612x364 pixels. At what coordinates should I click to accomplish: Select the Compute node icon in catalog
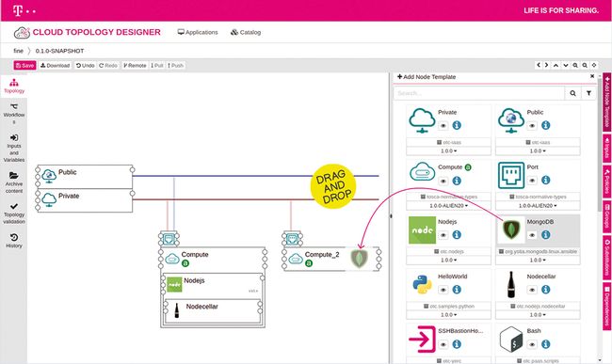pos(422,172)
